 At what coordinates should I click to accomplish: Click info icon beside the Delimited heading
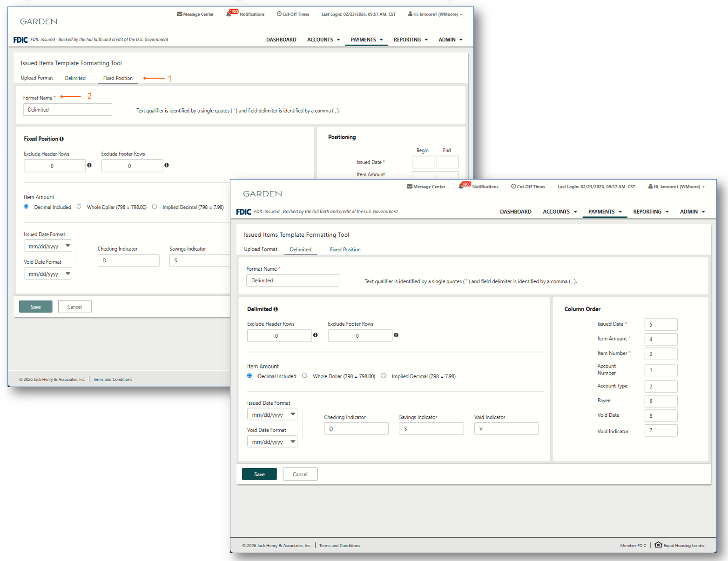point(276,309)
